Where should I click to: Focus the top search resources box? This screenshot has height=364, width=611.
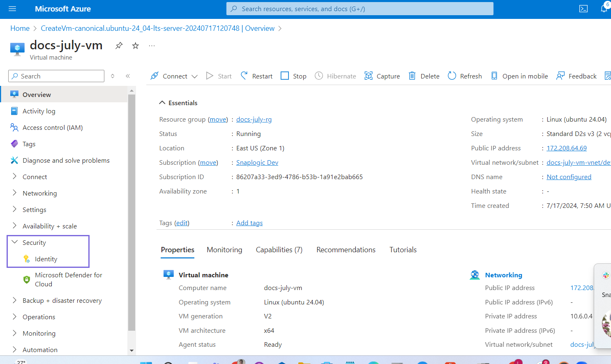point(360,9)
